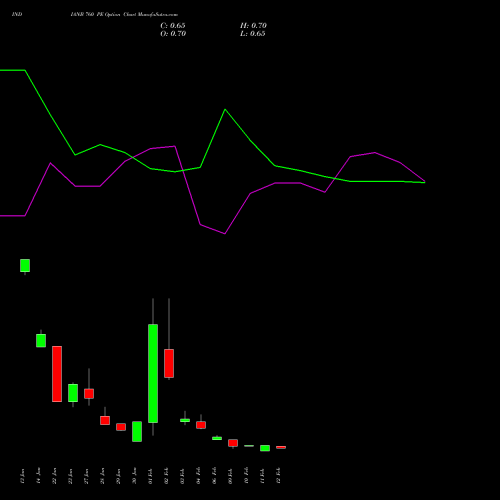This screenshot has height=500, width=500.
Task: Click the '02 Feb' date axis label
Action: [167, 476]
